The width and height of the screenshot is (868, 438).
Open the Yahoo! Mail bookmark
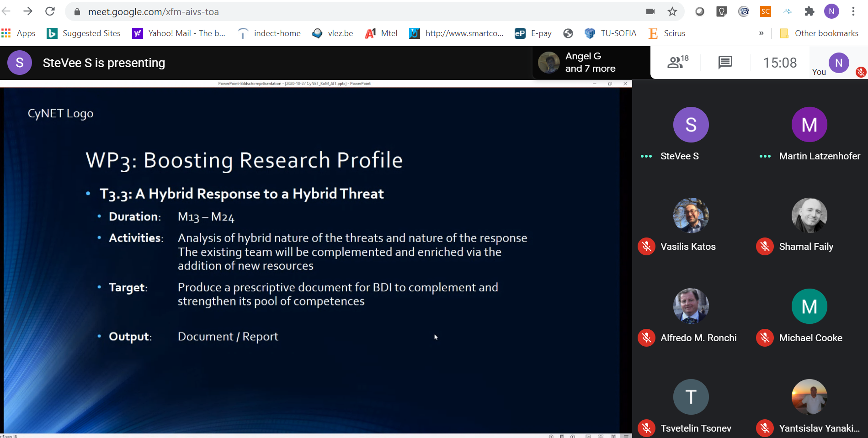coord(179,33)
